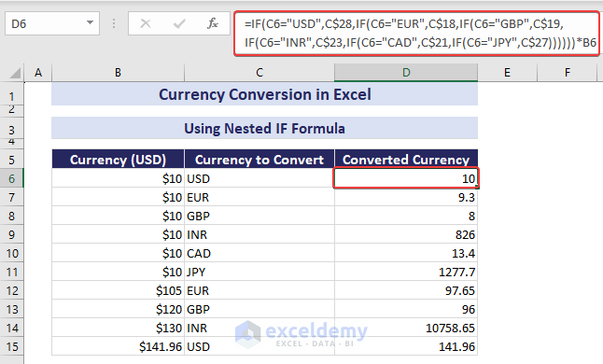603x364 pixels.
Task: Select row 5 header
Action: 12,159
